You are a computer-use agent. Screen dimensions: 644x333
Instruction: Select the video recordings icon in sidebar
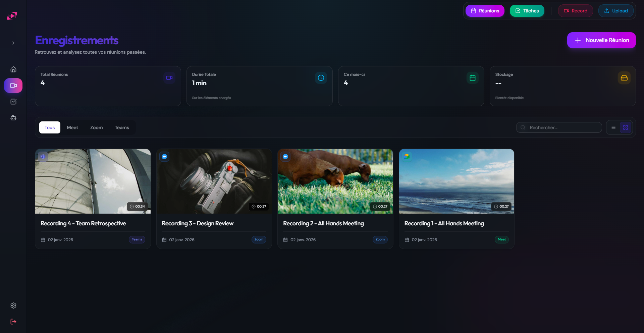(x=13, y=86)
